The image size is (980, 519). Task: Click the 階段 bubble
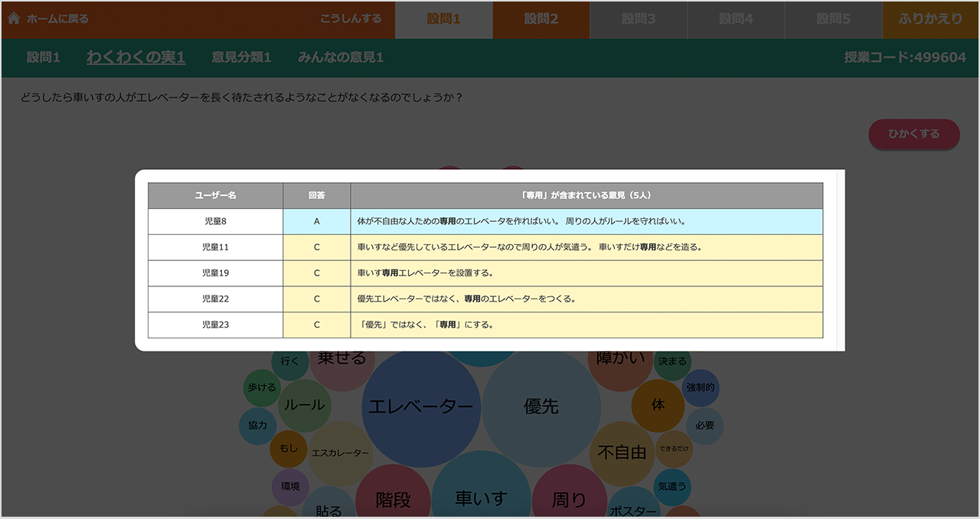tap(393, 499)
